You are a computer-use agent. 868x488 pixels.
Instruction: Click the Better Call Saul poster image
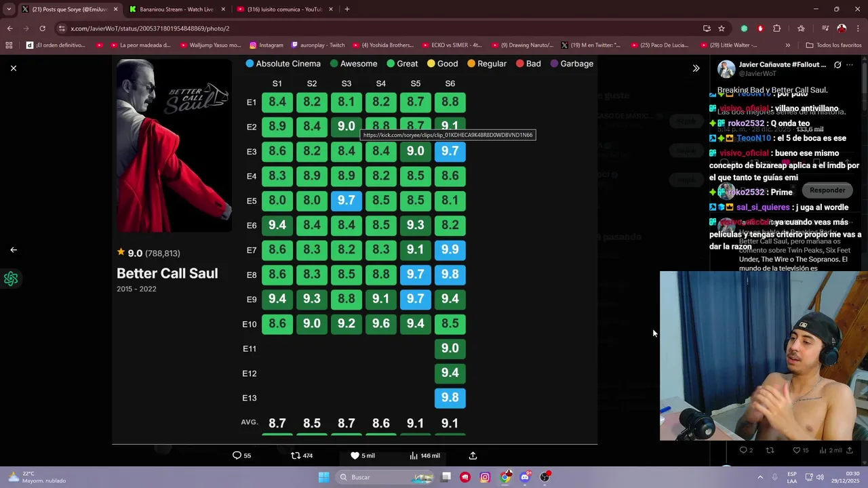(x=174, y=146)
